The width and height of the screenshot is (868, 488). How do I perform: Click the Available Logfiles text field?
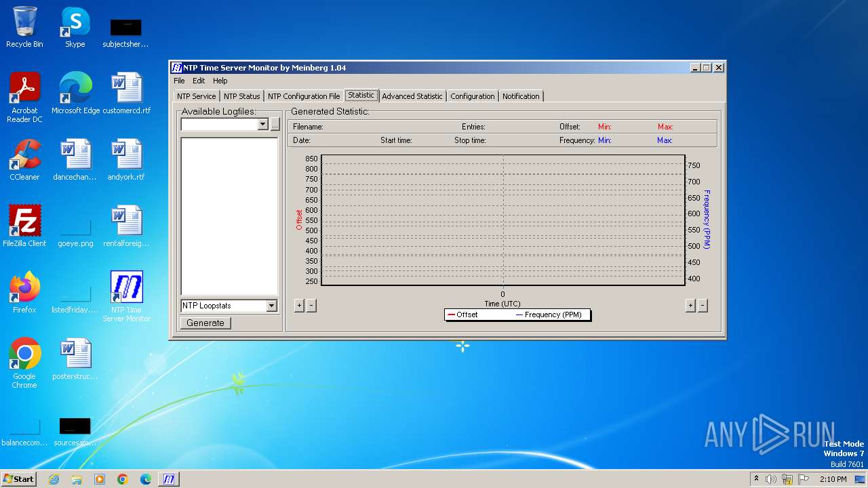pyautogui.click(x=220, y=125)
